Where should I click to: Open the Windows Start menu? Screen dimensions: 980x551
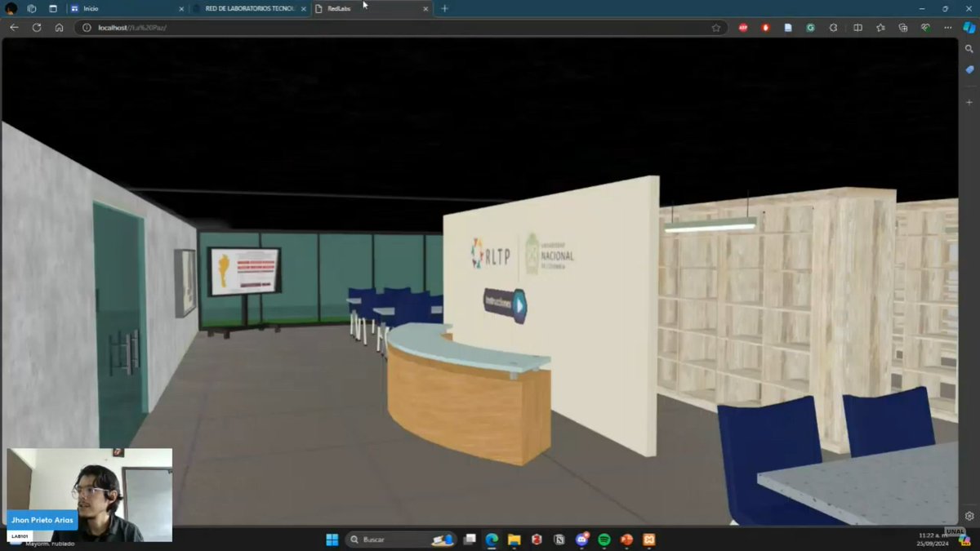point(332,540)
